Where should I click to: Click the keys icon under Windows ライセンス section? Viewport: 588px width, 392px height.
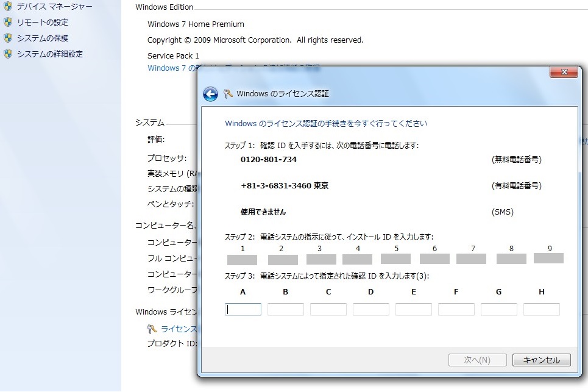tap(152, 329)
